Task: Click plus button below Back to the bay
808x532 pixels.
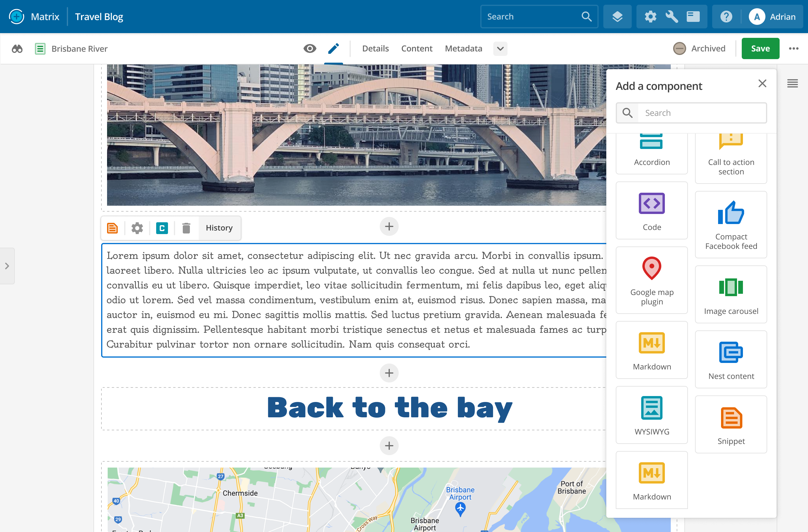Action: (x=389, y=445)
